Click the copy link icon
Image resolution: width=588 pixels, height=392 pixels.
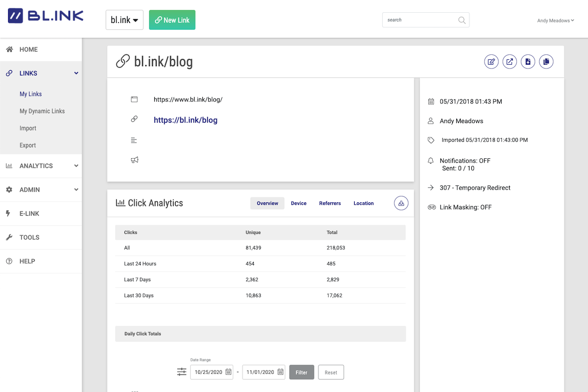tap(546, 62)
